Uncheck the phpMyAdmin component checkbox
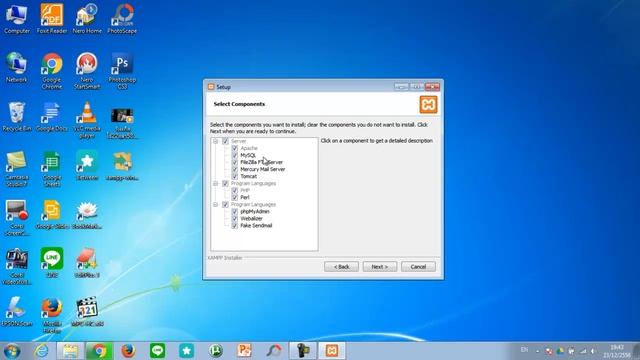Screen dimensions: 640x360 (235, 211)
